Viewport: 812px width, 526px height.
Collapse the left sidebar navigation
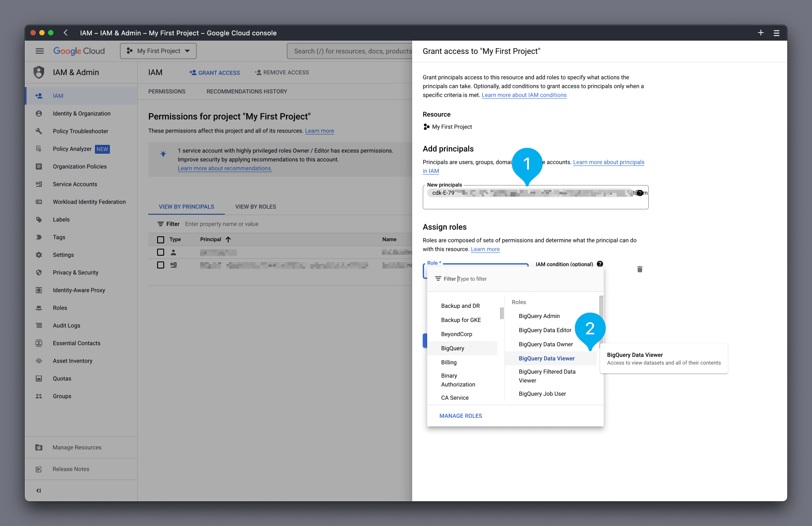pyautogui.click(x=39, y=491)
